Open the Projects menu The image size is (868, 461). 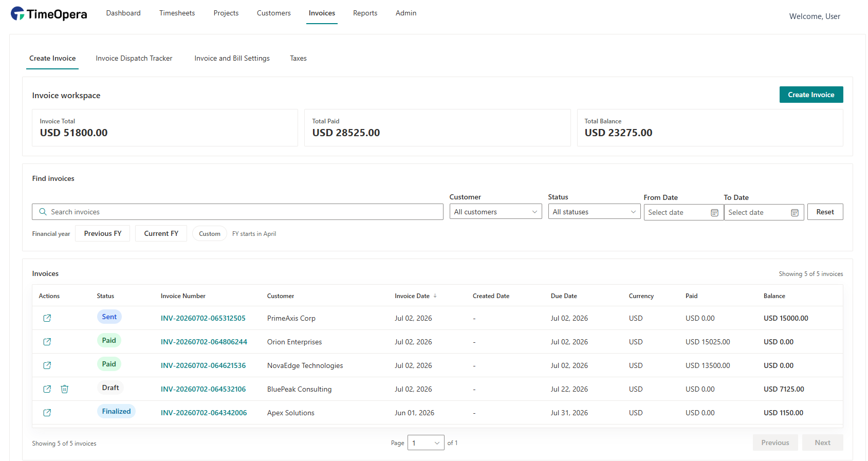pos(226,13)
